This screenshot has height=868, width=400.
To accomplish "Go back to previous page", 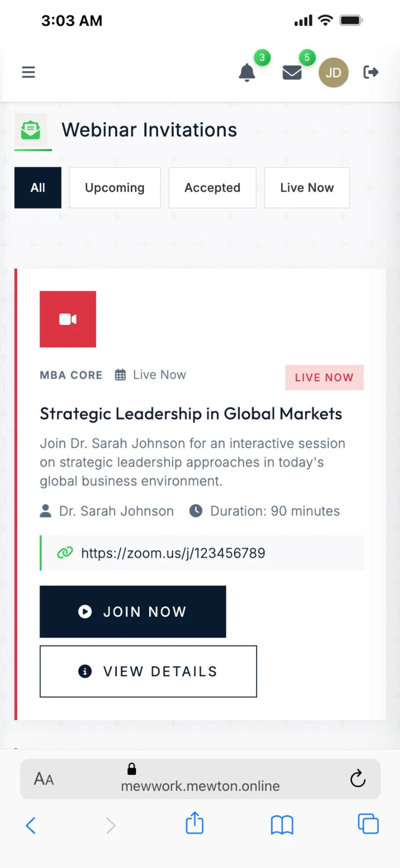I will click(31, 825).
